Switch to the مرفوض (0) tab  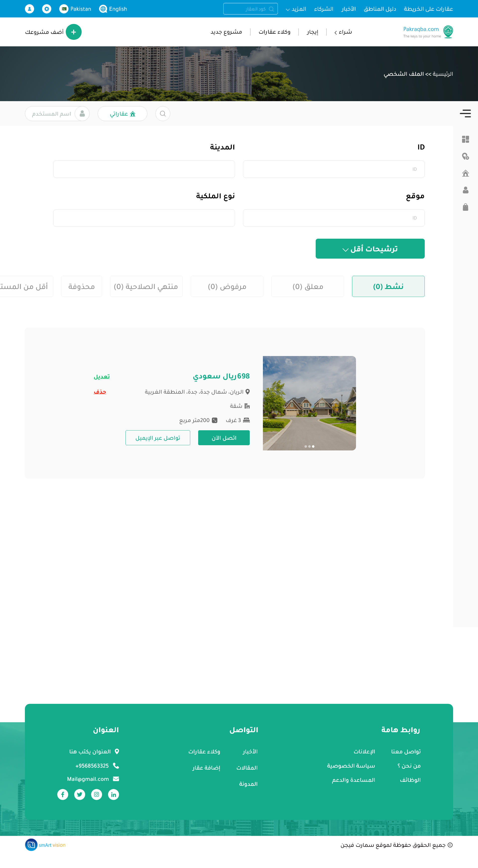pyautogui.click(x=227, y=287)
